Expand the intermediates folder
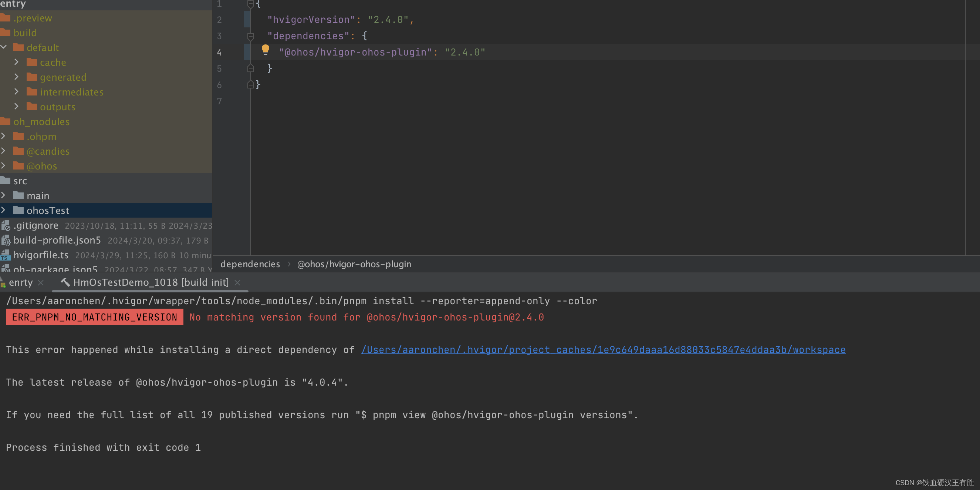The width and height of the screenshot is (980, 490). click(16, 91)
